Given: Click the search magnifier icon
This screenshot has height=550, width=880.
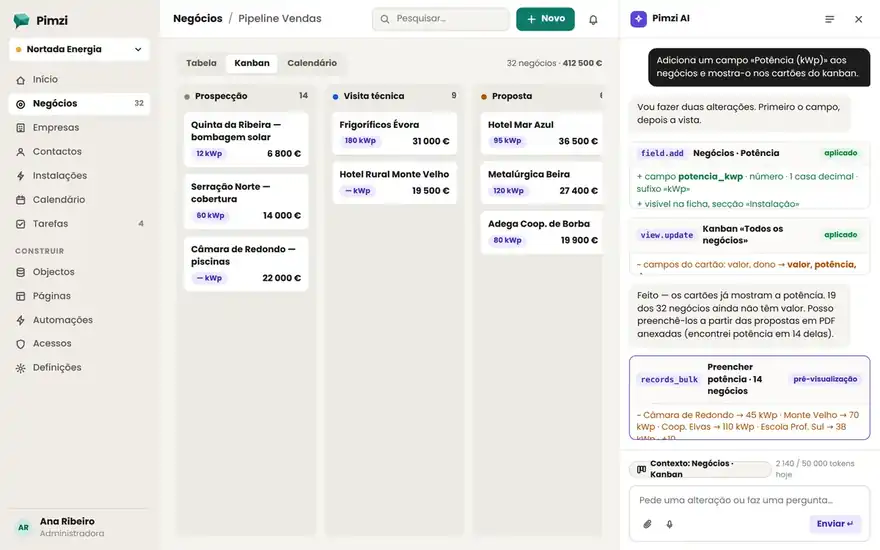Looking at the screenshot, I should pyautogui.click(x=385, y=19).
